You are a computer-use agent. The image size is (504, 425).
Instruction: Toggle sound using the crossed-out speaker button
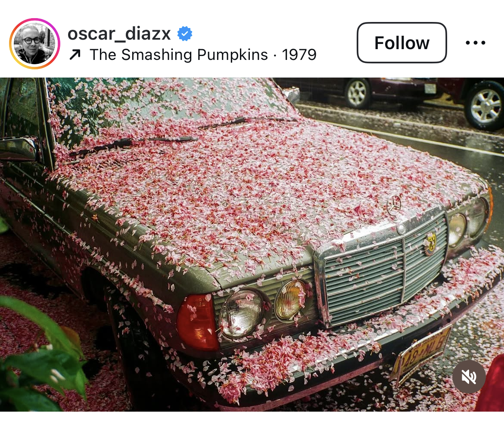469,376
